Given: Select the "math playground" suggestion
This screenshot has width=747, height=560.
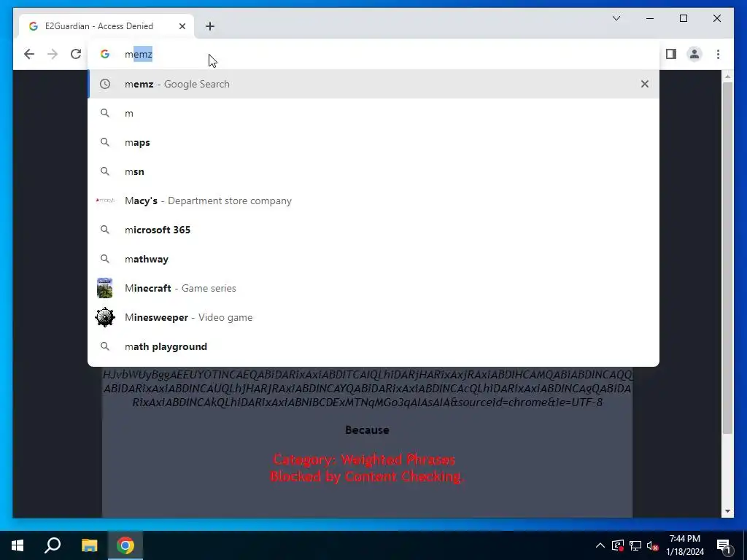Looking at the screenshot, I should 373,346.
